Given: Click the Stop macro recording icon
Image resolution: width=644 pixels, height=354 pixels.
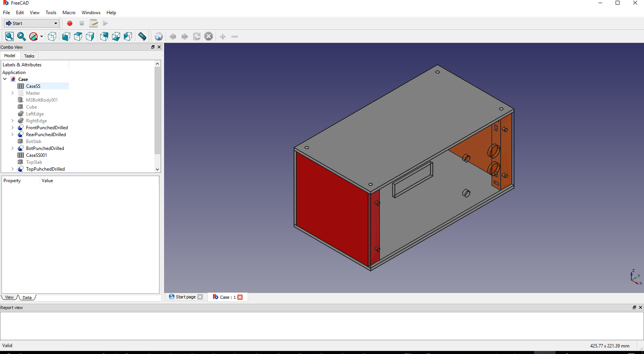Looking at the screenshot, I should coord(82,23).
